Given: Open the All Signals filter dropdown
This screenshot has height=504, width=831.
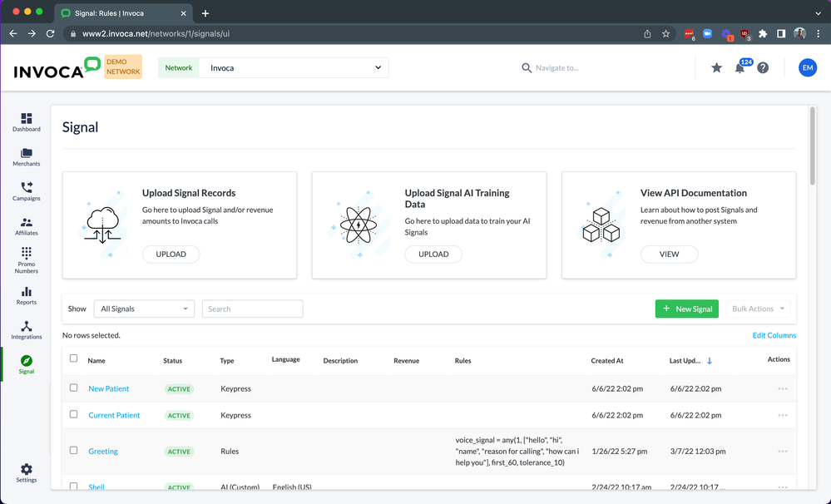Looking at the screenshot, I should 144,309.
